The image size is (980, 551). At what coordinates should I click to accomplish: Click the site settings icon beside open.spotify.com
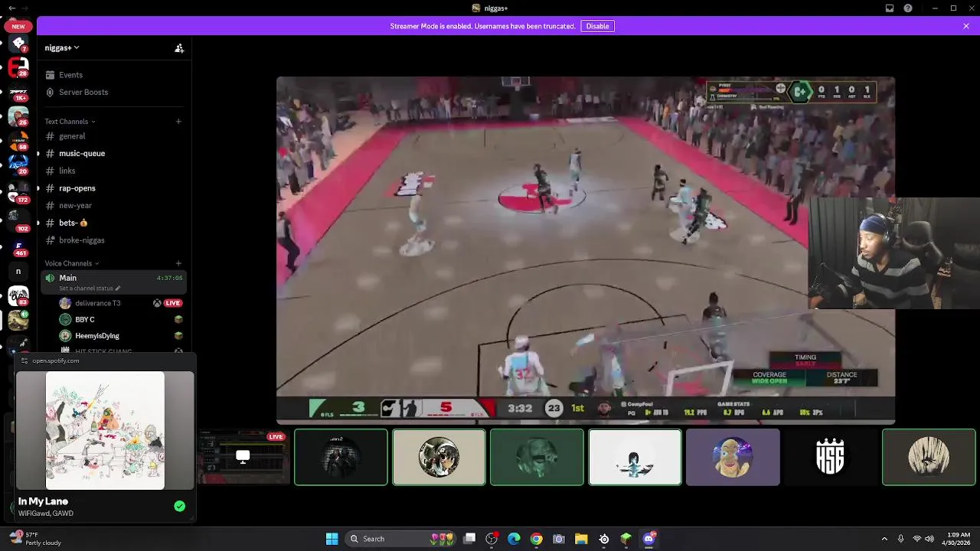(x=24, y=361)
